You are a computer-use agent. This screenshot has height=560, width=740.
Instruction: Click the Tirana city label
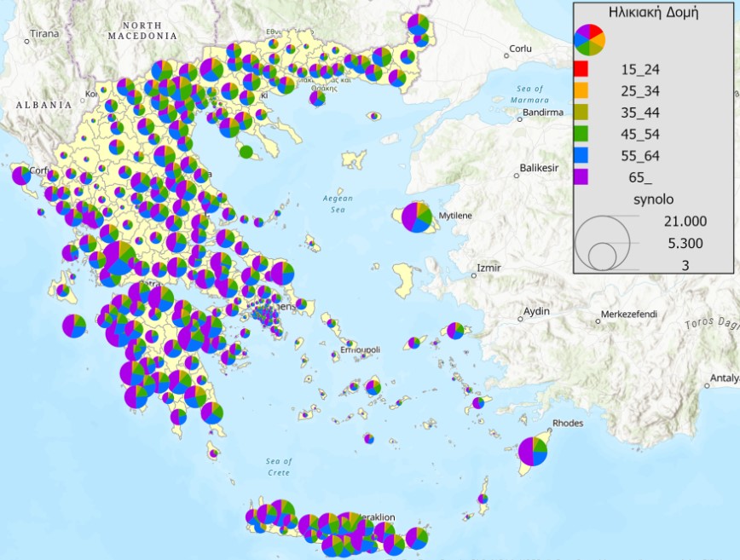click(44, 33)
